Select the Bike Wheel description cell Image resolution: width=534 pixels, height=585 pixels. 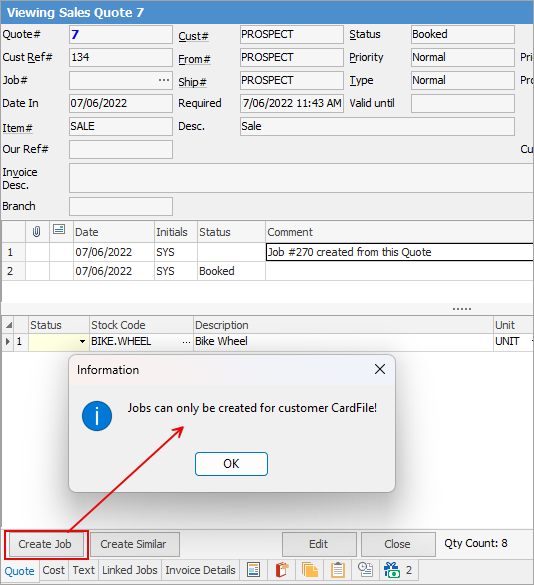point(343,341)
